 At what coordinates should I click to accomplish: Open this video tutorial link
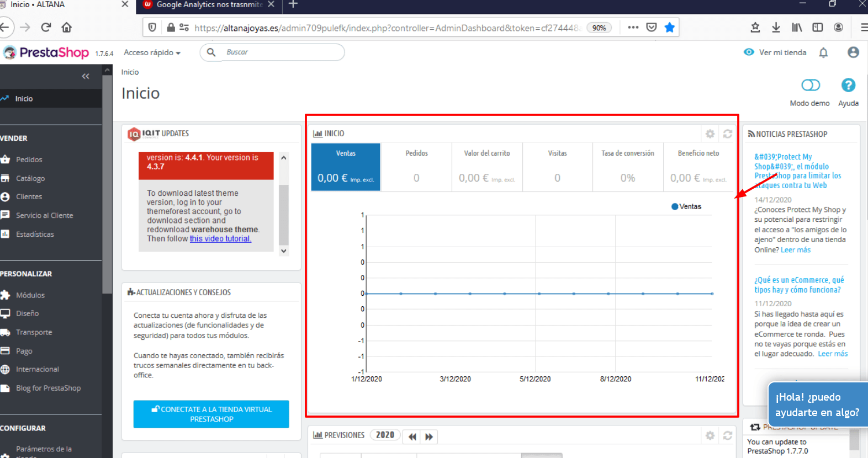tap(220, 238)
